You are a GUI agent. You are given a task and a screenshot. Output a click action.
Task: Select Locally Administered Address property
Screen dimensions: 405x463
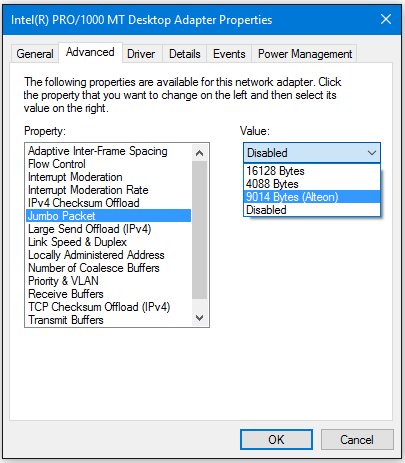pyautogui.click(x=108, y=255)
